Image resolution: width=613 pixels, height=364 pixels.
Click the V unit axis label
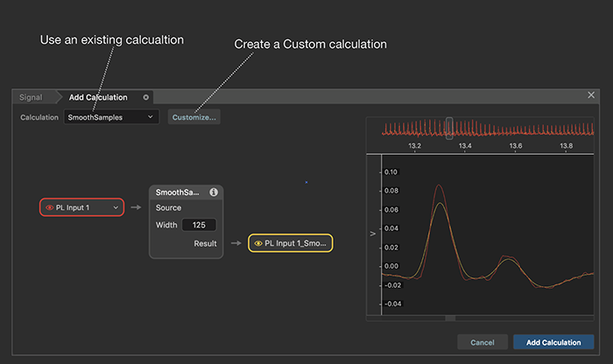372,234
